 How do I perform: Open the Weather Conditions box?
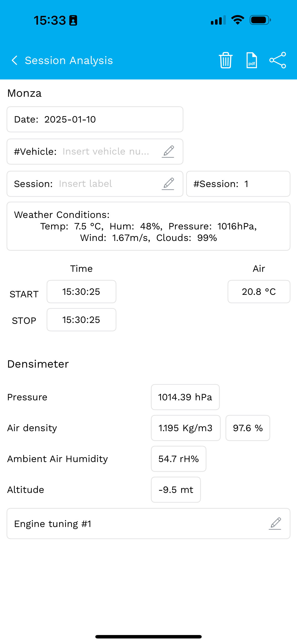[148, 226]
